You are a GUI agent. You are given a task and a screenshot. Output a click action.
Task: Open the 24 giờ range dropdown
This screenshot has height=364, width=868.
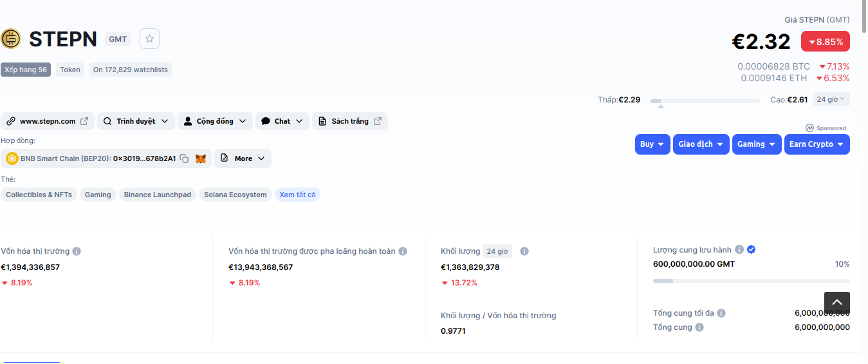coord(831,99)
